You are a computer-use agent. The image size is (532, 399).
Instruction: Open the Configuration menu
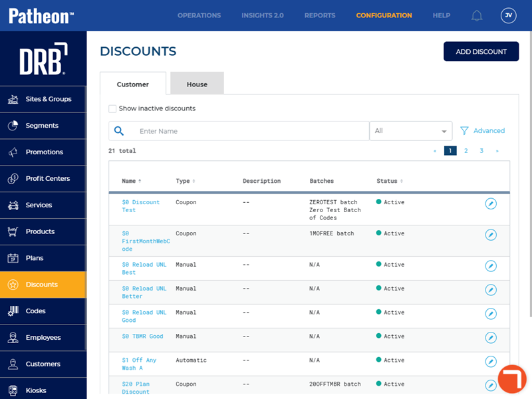coord(384,15)
